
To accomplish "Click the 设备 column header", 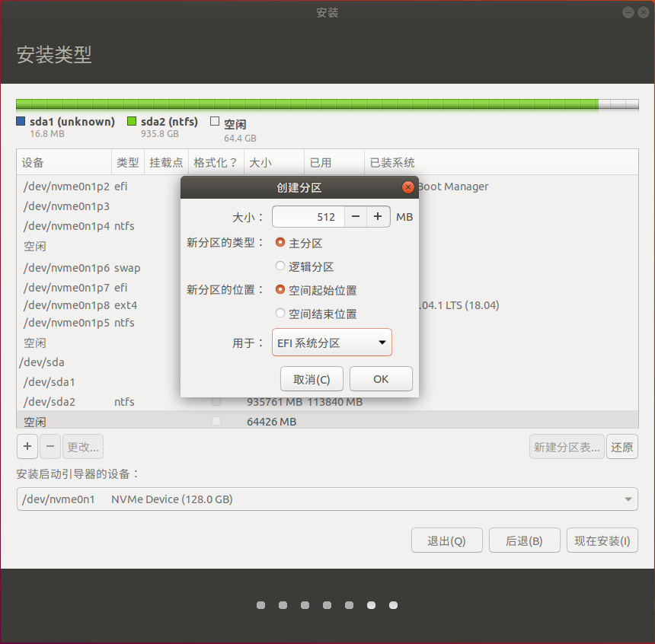I will 64,162.
